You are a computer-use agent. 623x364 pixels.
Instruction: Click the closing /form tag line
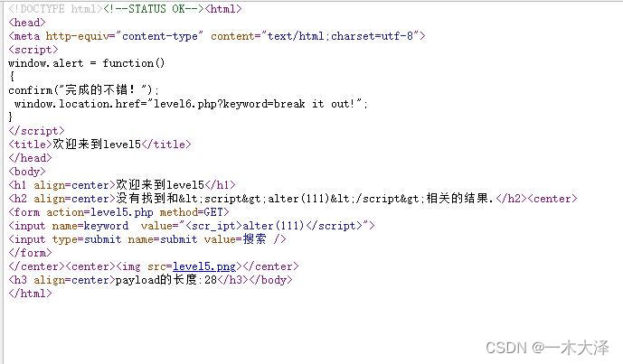click(30, 253)
